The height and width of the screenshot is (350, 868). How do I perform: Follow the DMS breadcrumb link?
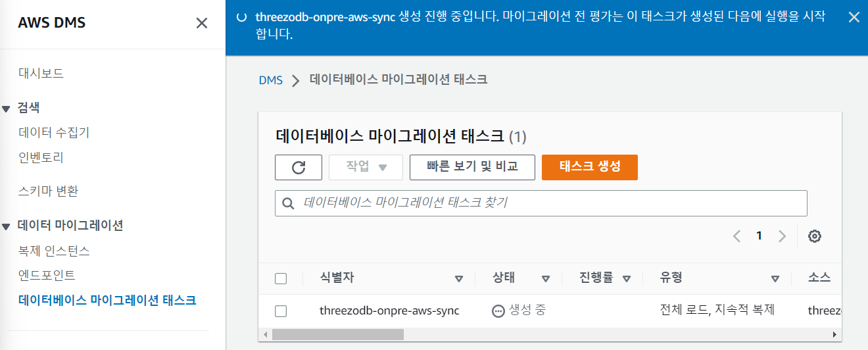[x=270, y=80]
